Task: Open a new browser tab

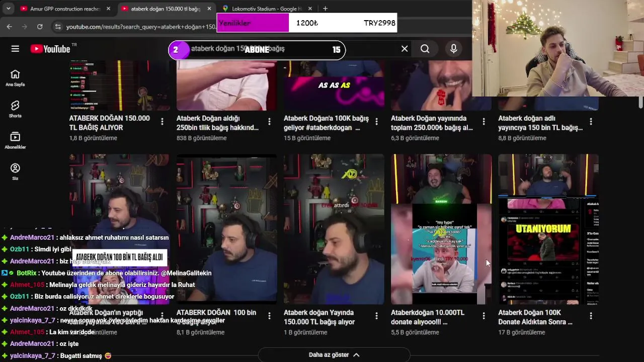Action: (x=326, y=9)
